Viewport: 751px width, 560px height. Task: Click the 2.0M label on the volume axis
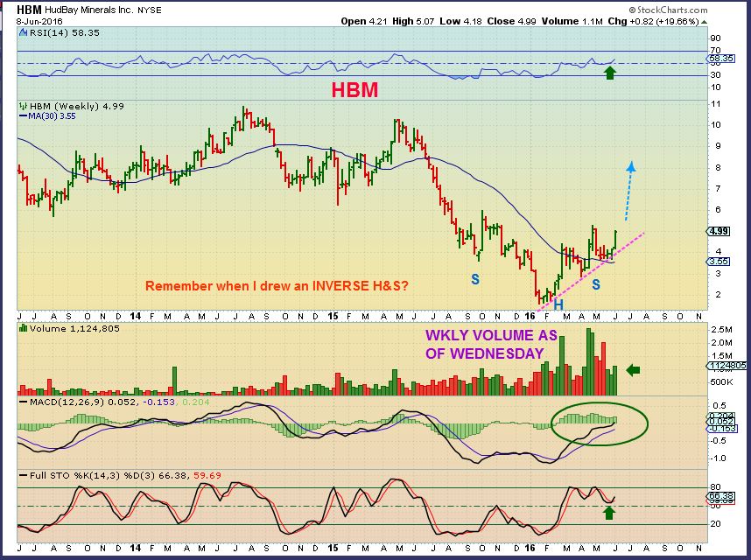722,343
